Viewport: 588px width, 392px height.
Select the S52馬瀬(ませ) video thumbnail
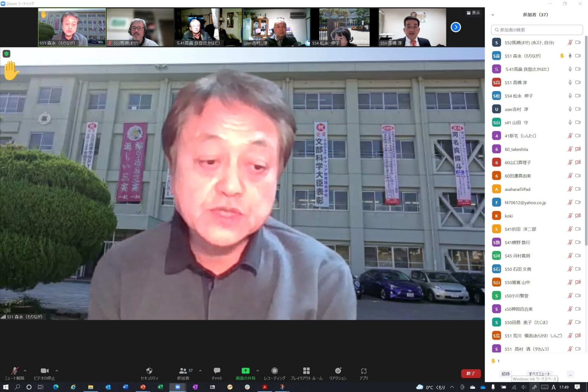[x=140, y=27]
